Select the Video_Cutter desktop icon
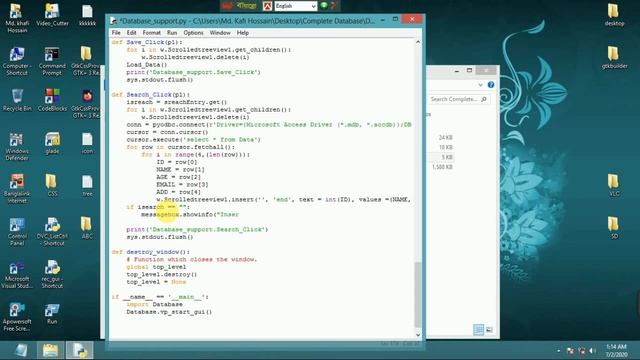Screen dimensions: 640x360 click(x=52, y=15)
